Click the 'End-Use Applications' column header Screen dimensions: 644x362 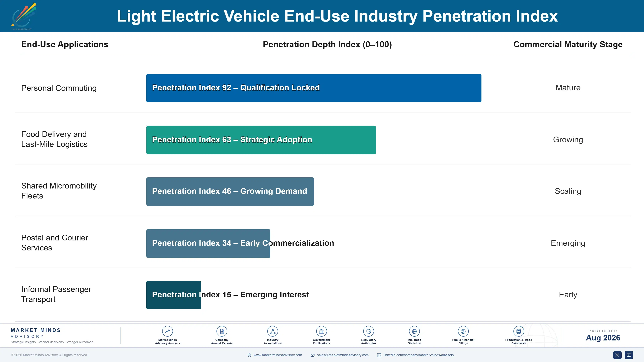pyautogui.click(x=65, y=44)
